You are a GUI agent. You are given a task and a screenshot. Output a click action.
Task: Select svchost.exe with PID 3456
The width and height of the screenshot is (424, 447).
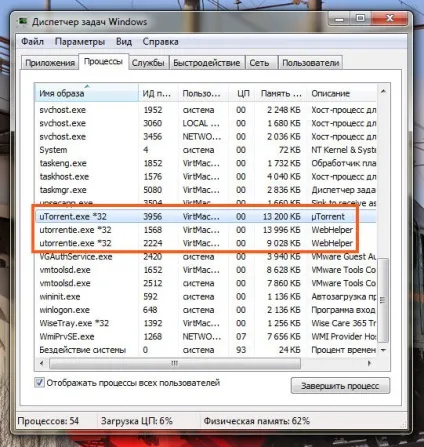coord(206,137)
